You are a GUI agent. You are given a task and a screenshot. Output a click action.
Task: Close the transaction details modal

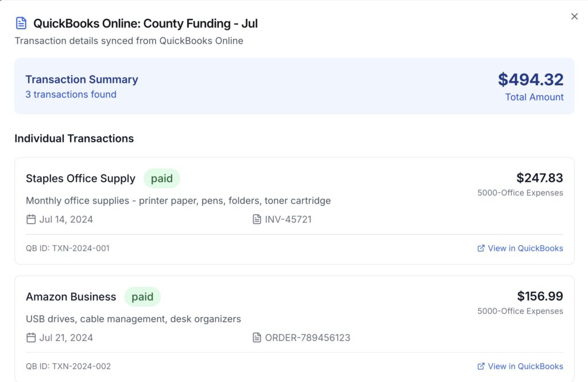pyautogui.click(x=574, y=16)
